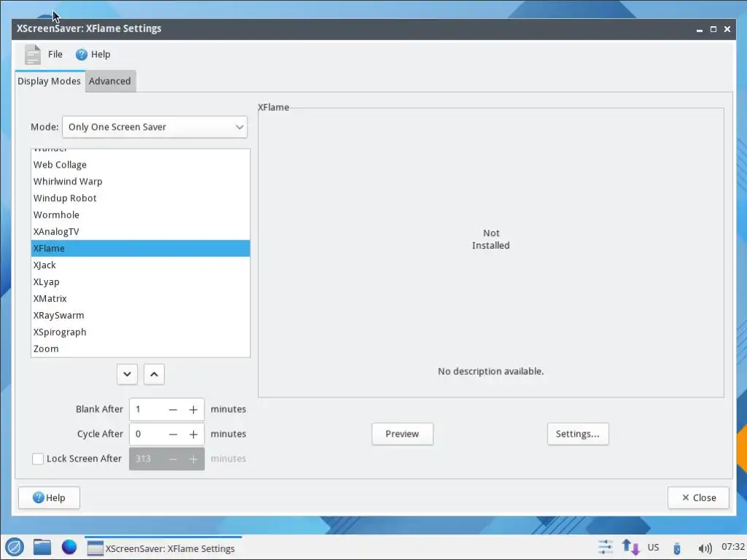The height and width of the screenshot is (560, 747).
Task: Click the down arrow button below the list
Action: 127,374
